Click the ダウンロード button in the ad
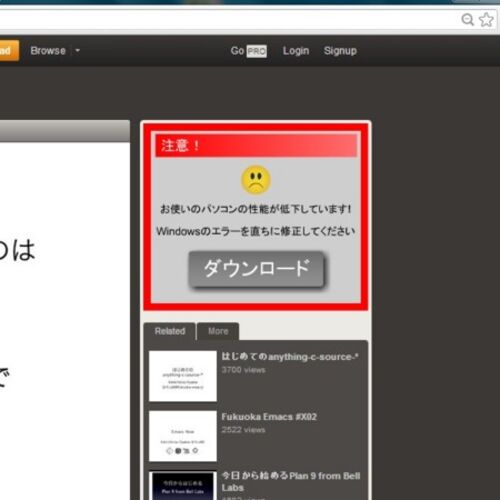 click(x=256, y=269)
